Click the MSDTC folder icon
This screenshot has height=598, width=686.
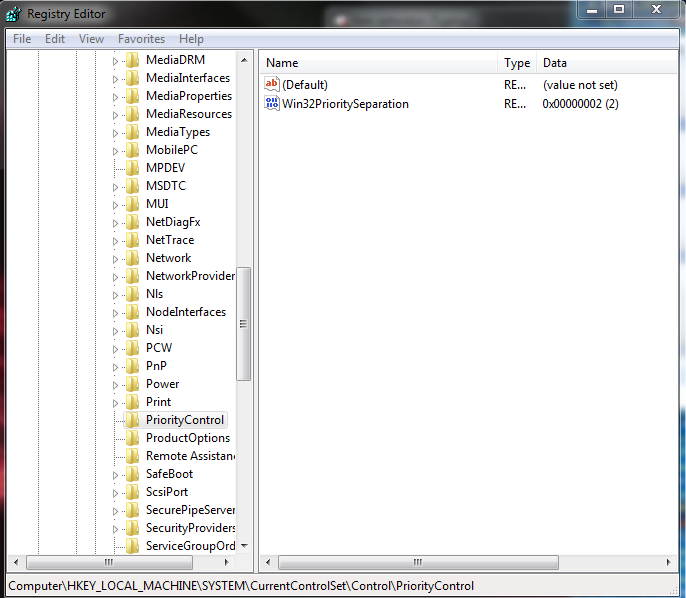[x=132, y=186]
